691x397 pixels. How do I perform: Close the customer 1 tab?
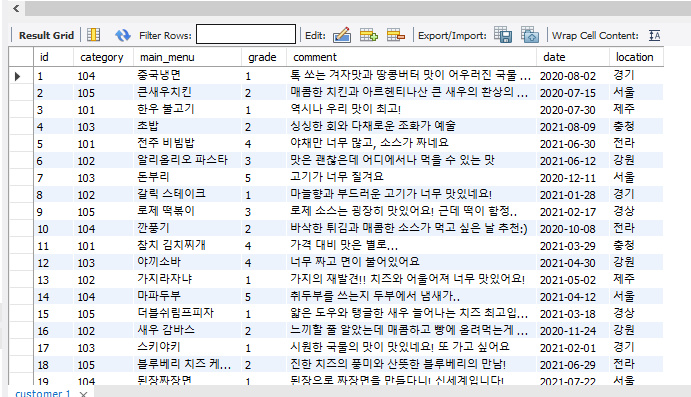pyautogui.click(x=84, y=394)
